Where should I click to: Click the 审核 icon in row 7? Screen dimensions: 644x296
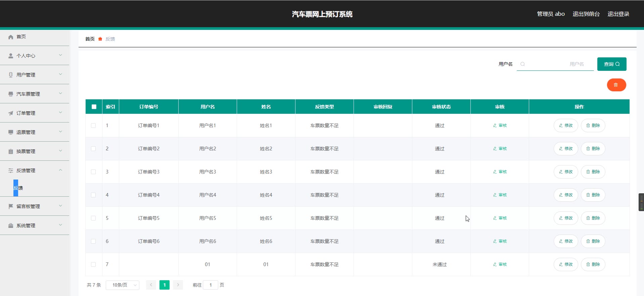click(495, 264)
